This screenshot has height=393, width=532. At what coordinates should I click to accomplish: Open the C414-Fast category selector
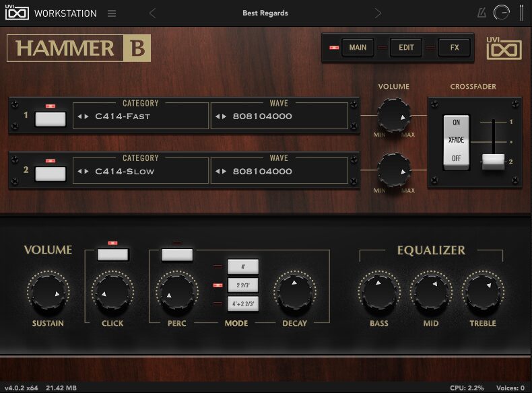point(141,116)
